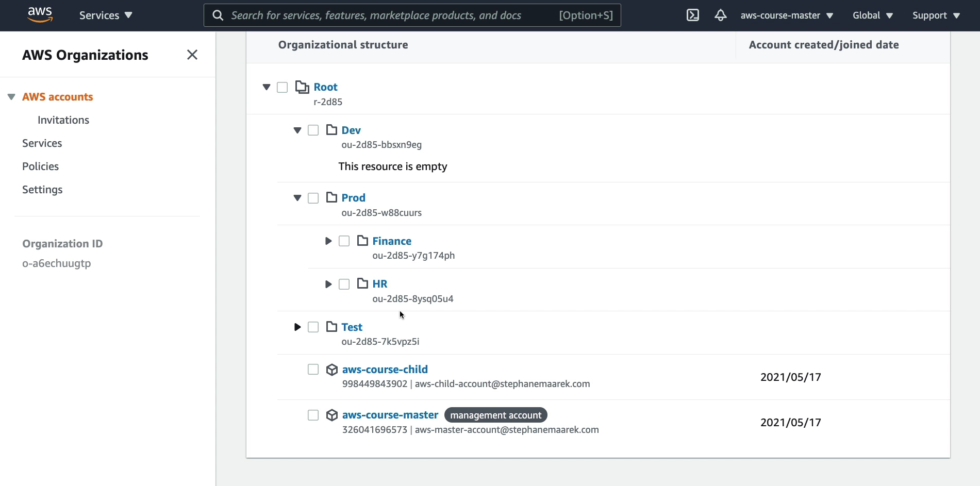Select the HR OU checkbox
980x486 pixels.
(x=344, y=284)
